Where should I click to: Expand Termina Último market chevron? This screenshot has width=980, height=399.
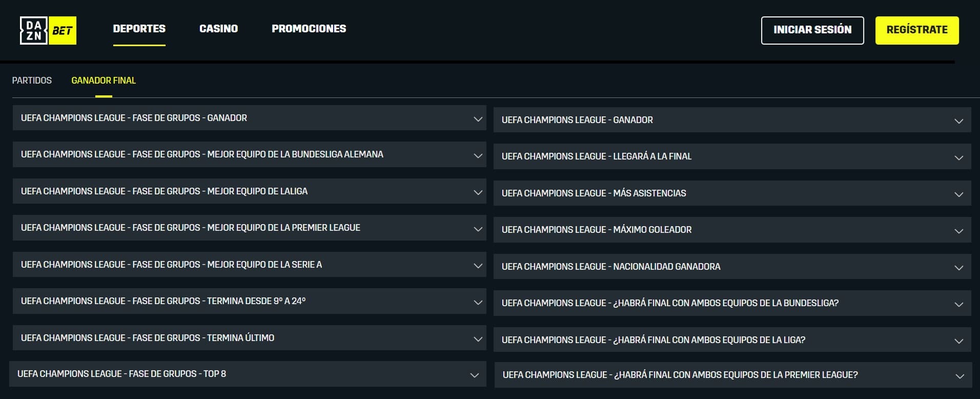(x=478, y=339)
